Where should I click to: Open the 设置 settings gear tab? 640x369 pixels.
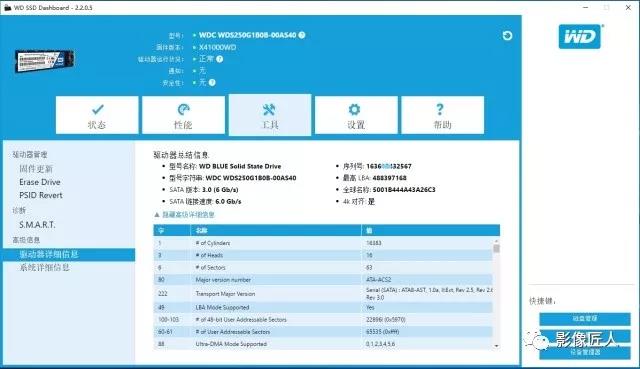[x=356, y=115]
